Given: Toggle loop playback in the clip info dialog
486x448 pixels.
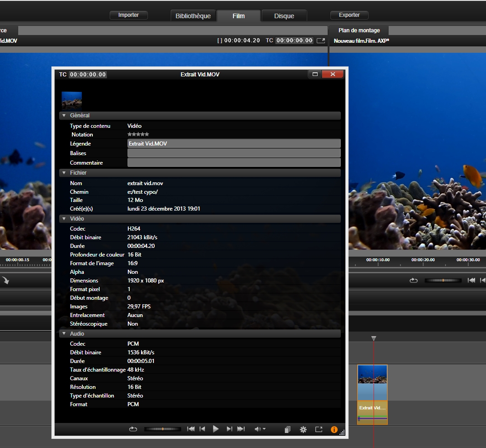Looking at the screenshot, I should point(133,429).
